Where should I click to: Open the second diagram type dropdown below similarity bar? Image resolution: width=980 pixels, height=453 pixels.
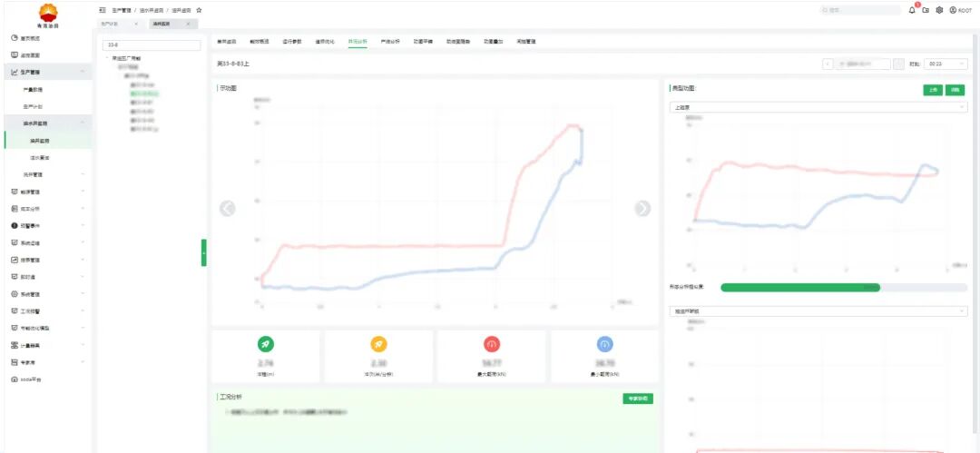[x=818, y=311]
